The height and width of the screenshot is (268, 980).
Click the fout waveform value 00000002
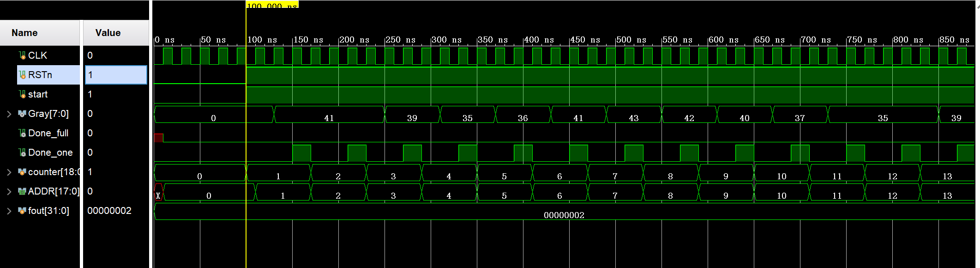(564, 215)
